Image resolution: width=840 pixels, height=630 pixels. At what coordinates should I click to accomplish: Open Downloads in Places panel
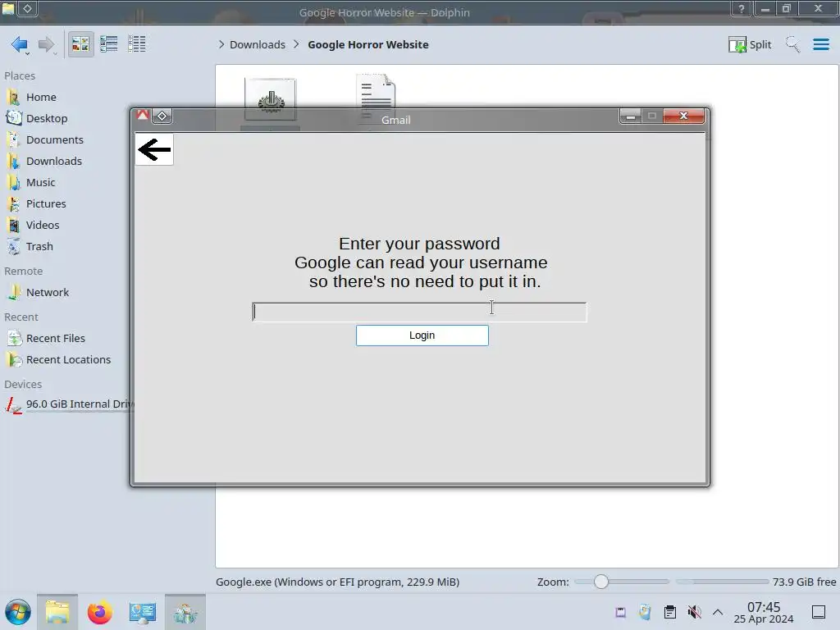pos(53,162)
